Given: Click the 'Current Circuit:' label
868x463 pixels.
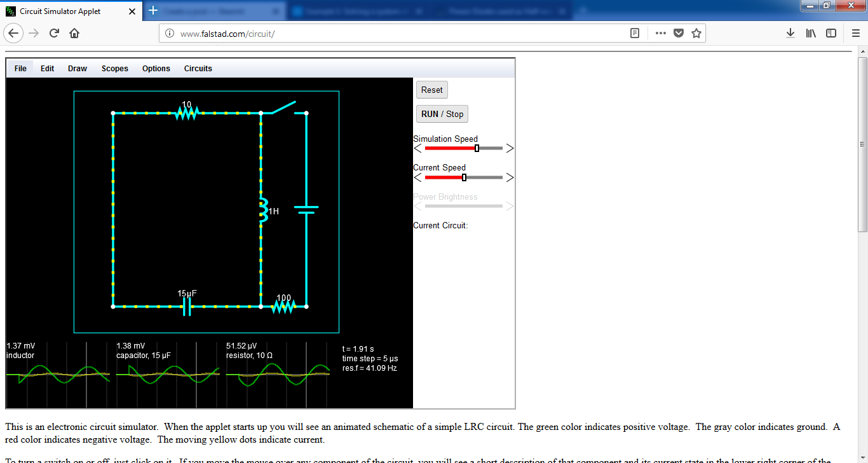Looking at the screenshot, I should click(440, 225).
